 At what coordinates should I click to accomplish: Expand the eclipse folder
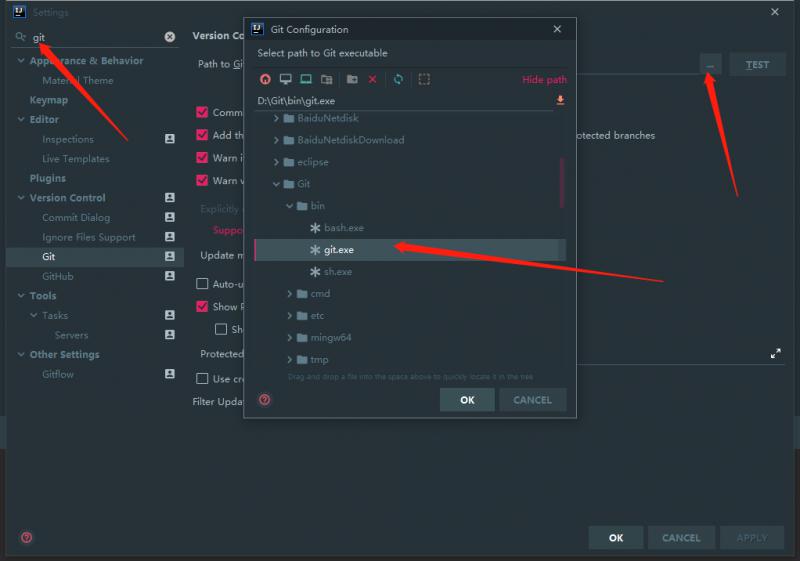[x=276, y=162]
